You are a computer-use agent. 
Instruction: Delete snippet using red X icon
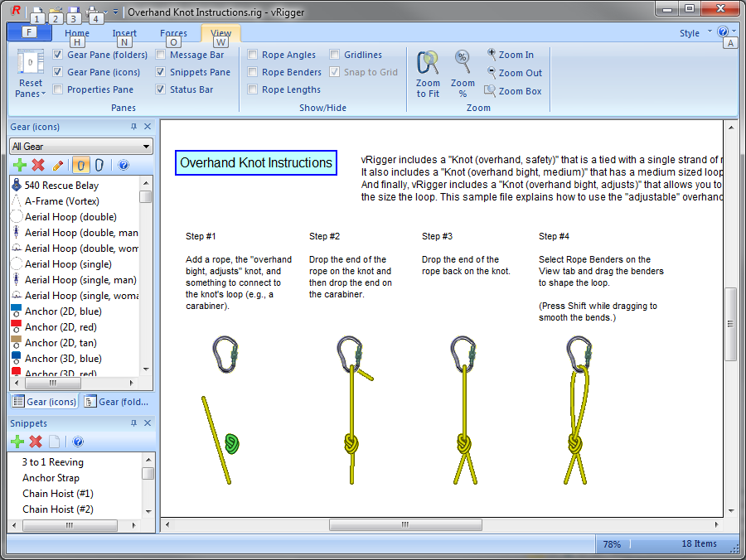pyautogui.click(x=36, y=442)
